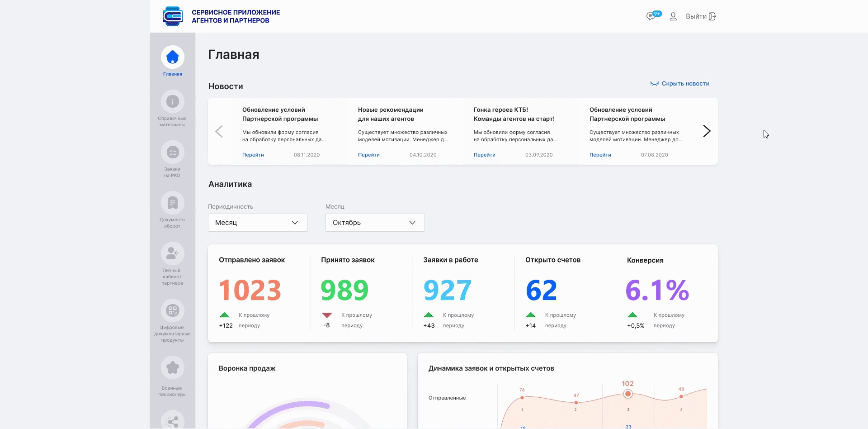
Task: Click the 76 data point on chart
Action: tap(522, 397)
